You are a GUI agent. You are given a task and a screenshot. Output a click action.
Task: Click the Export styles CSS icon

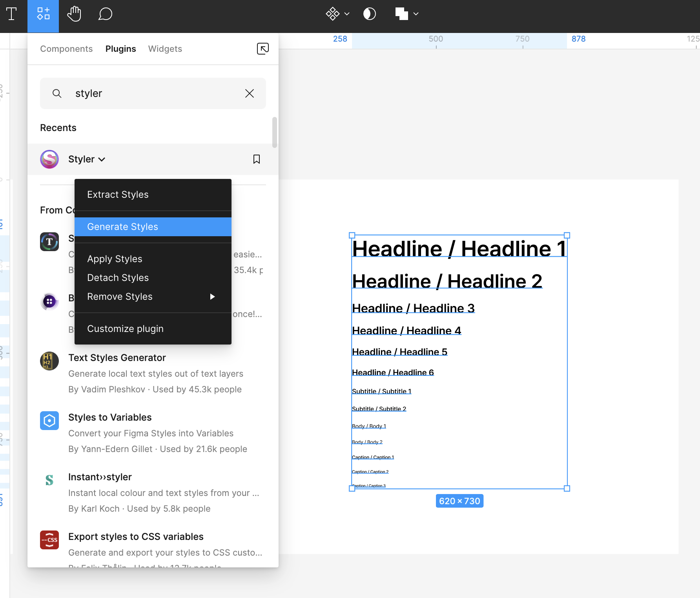click(49, 540)
